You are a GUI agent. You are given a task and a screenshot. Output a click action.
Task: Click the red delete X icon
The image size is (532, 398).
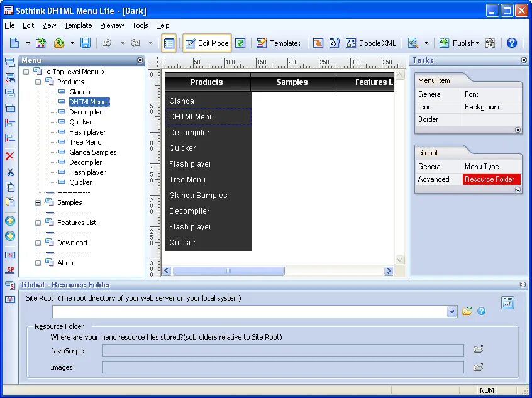[x=10, y=157]
